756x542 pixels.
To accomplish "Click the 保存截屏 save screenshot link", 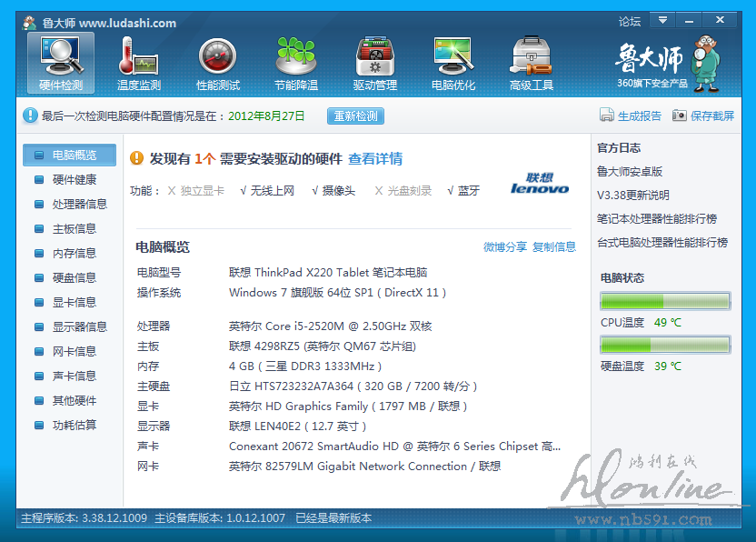I will point(712,115).
